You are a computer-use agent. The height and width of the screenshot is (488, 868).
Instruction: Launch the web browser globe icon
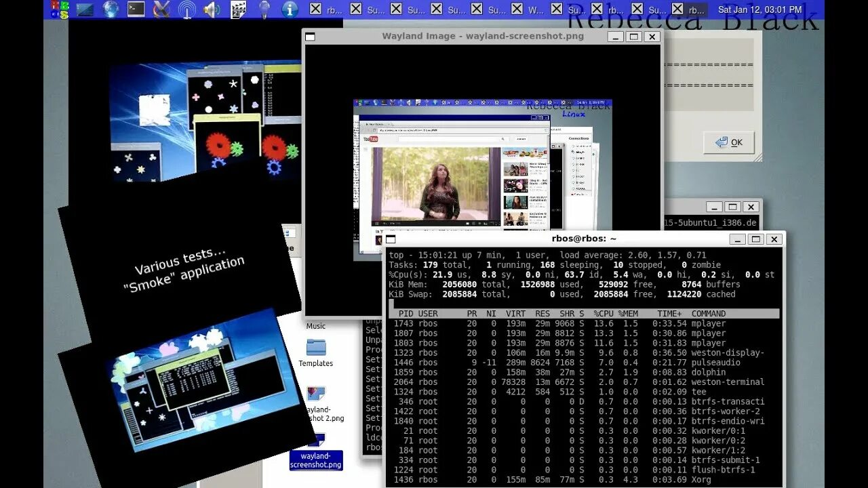coord(111,9)
